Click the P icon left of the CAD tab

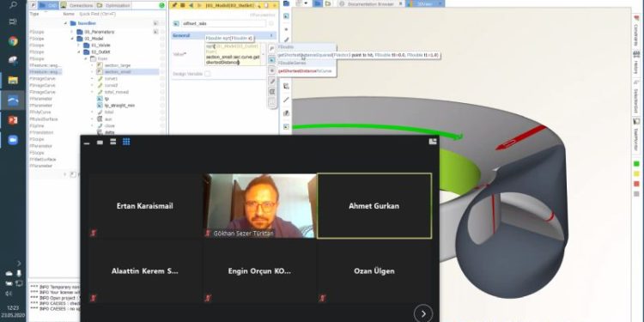[x=33, y=5]
